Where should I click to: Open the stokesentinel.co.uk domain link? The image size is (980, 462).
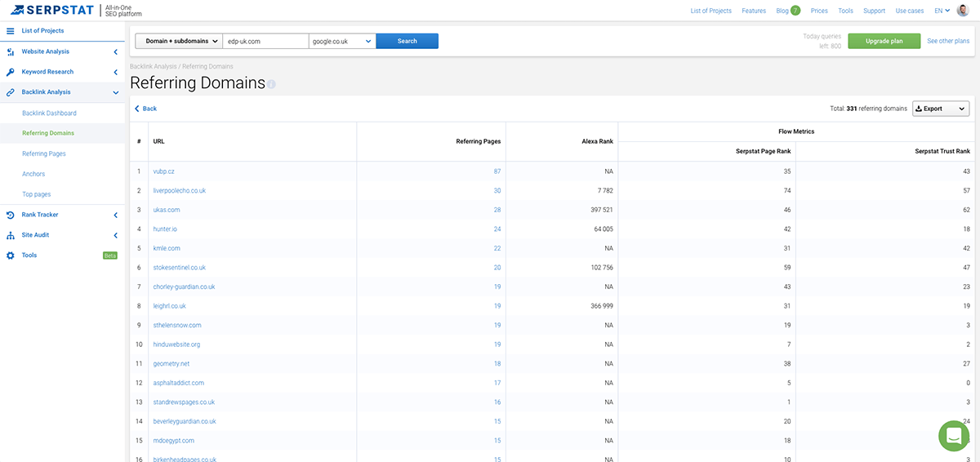179,268
